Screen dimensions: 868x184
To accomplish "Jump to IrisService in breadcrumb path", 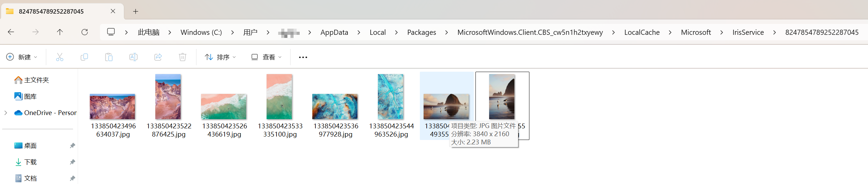I will click(x=748, y=32).
